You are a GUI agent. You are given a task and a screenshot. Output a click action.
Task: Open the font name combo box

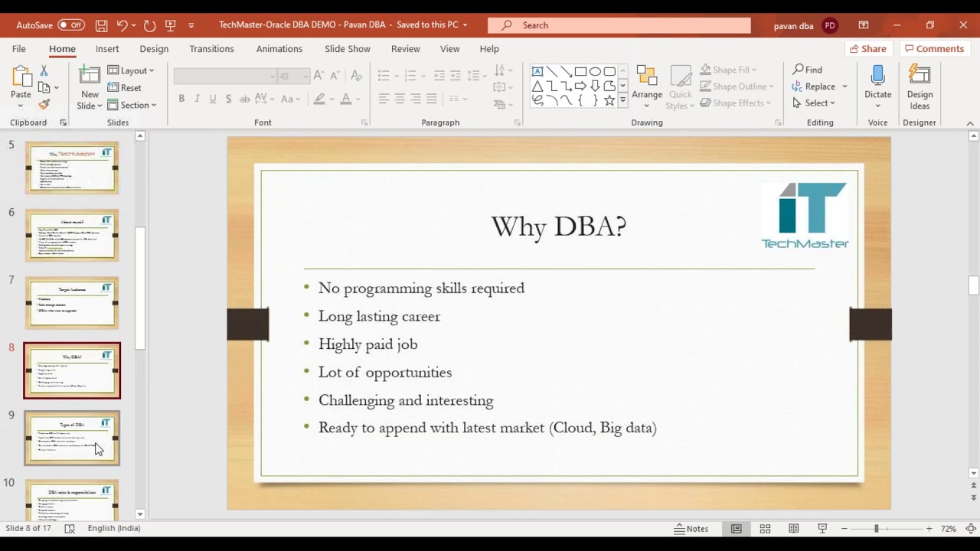click(224, 77)
